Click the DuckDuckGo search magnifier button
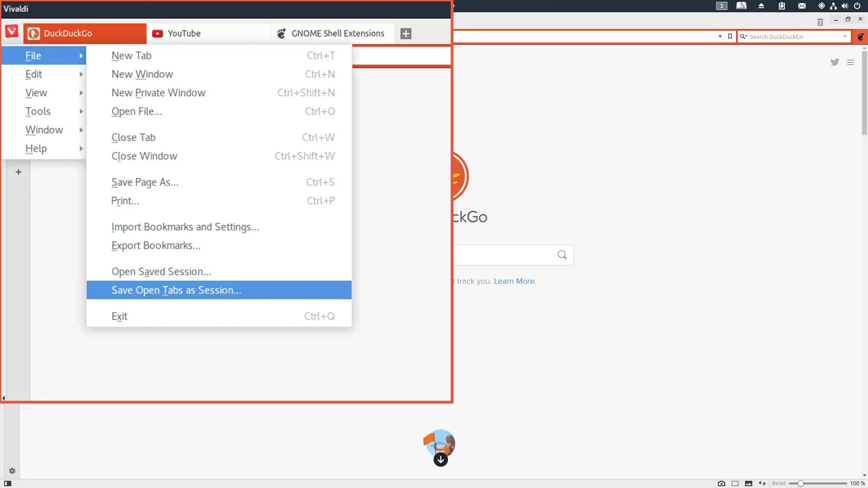The image size is (868, 488). [x=562, y=255]
